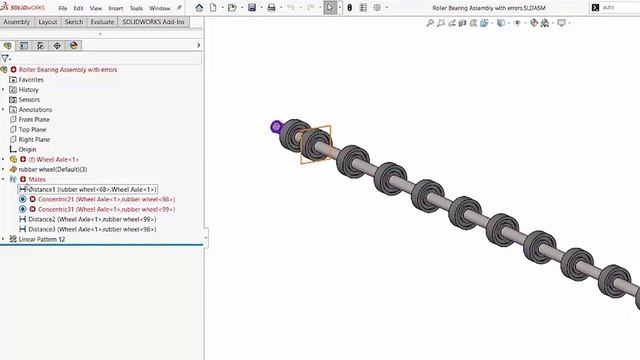640x360 pixels.
Task: Open the New document dropdown arrow
Action: click(222, 8)
